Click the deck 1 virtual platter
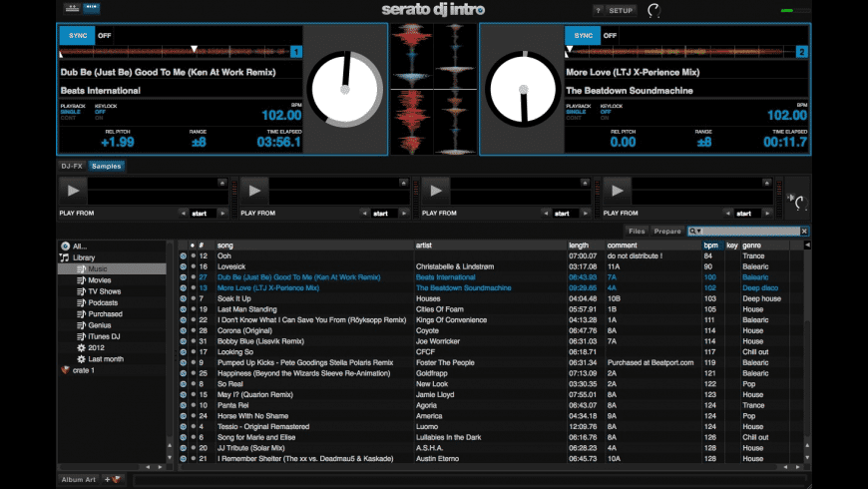This screenshot has width=868, height=489. [x=345, y=89]
